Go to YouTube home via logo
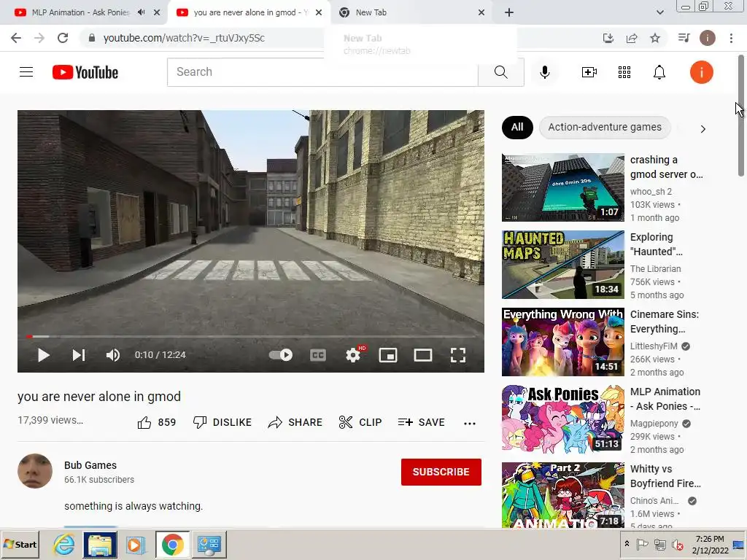The width and height of the screenshot is (747, 560). [85, 72]
